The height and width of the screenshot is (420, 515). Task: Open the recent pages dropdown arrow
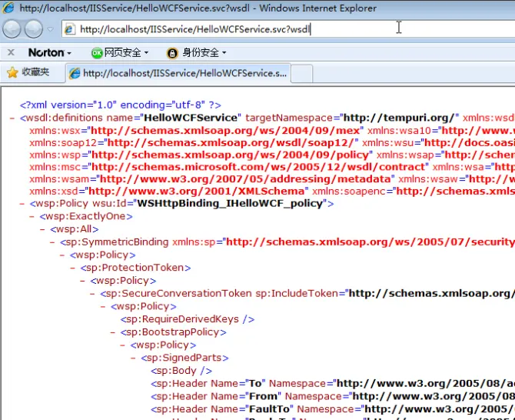51,29
